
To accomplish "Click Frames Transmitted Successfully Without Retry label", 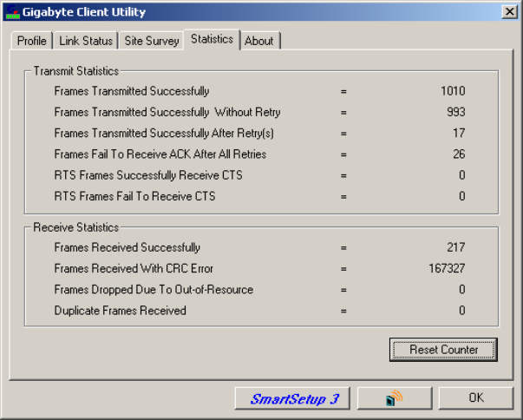I will [x=167, y=112].
